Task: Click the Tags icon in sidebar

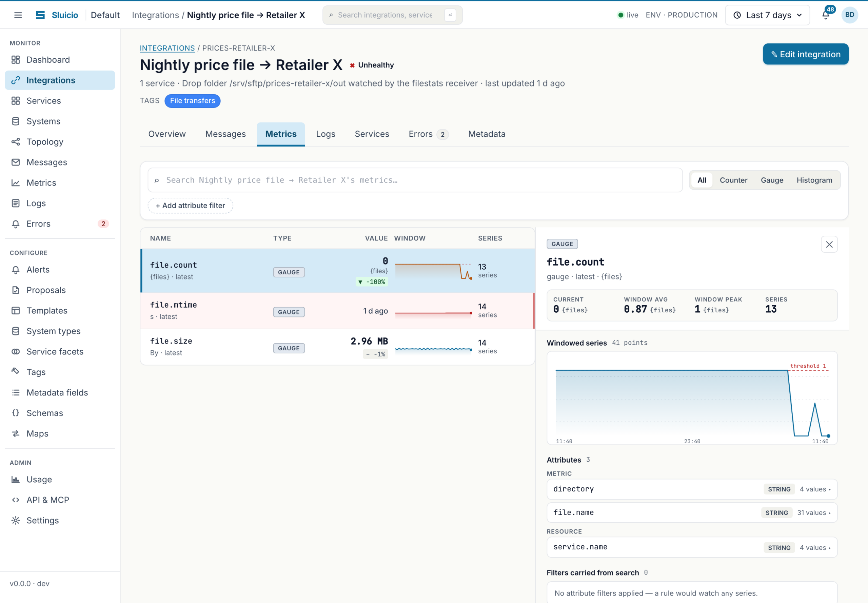Action: point(16,372)
